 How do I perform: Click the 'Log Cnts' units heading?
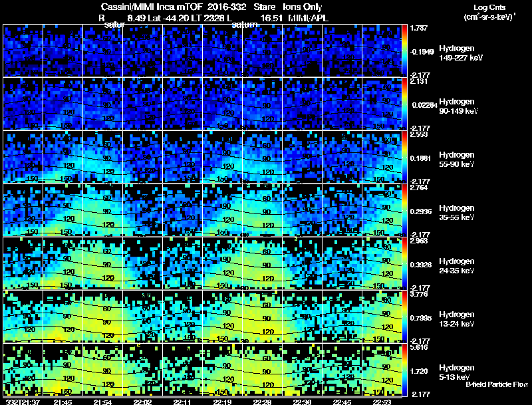[x=489, y=7]
